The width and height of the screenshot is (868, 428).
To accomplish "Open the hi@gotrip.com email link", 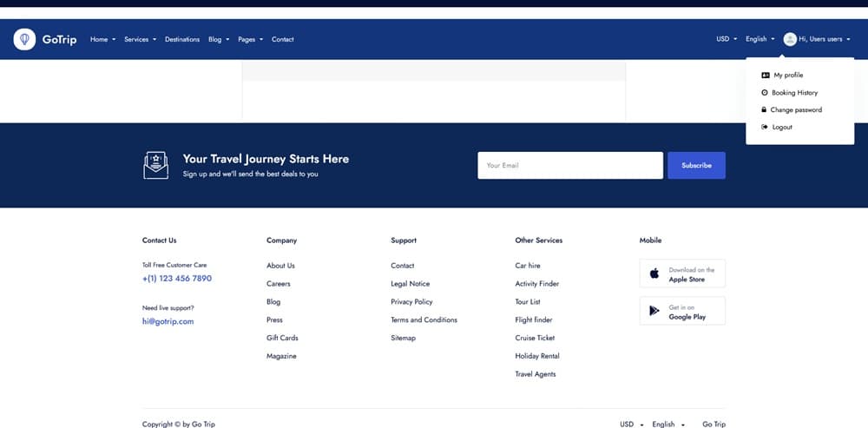I will 168,321.
